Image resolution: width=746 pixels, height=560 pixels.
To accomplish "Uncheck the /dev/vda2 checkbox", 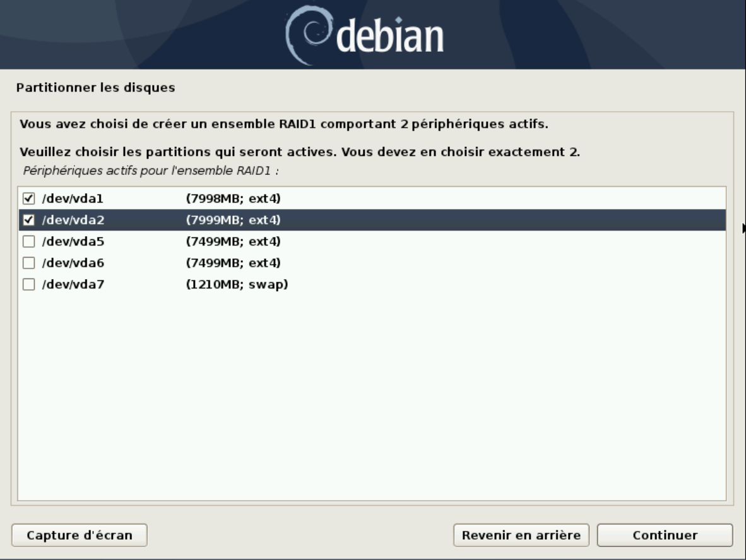I will click(x=28, y=220).
